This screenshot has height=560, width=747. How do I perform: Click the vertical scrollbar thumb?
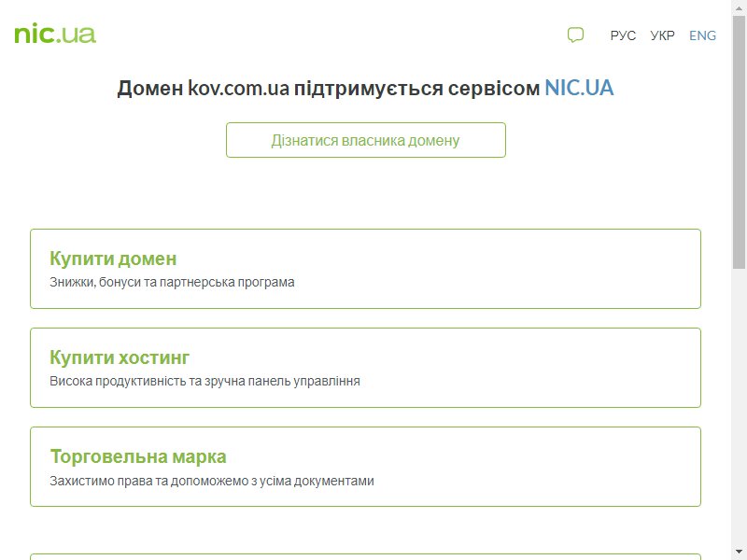(739, 142)
